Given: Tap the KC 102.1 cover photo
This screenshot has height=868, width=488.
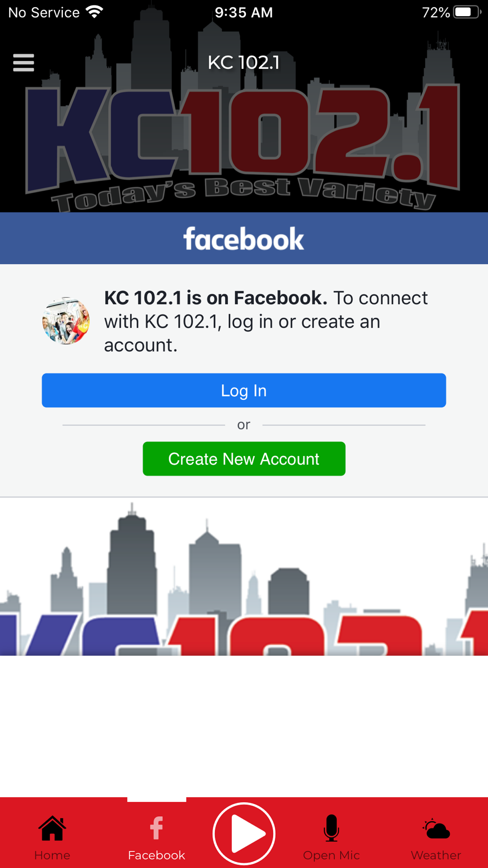Looking at the screenshot, I should pos(244,577).
